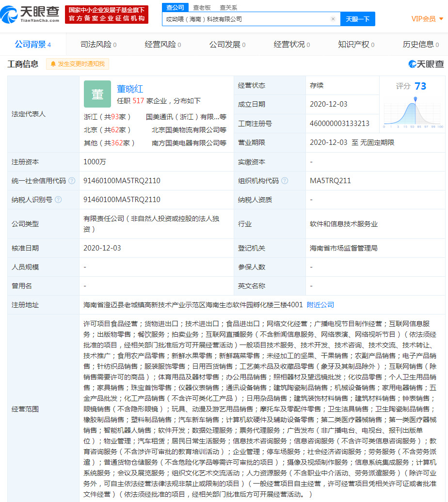448x502 pixels.
Task: Click the 存续 business status value
Action: [317, 85]
